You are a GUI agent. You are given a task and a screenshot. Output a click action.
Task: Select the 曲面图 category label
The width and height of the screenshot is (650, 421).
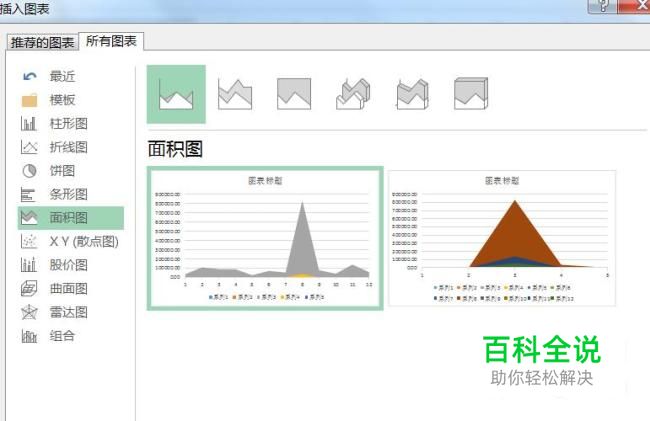tap(68, 288)
